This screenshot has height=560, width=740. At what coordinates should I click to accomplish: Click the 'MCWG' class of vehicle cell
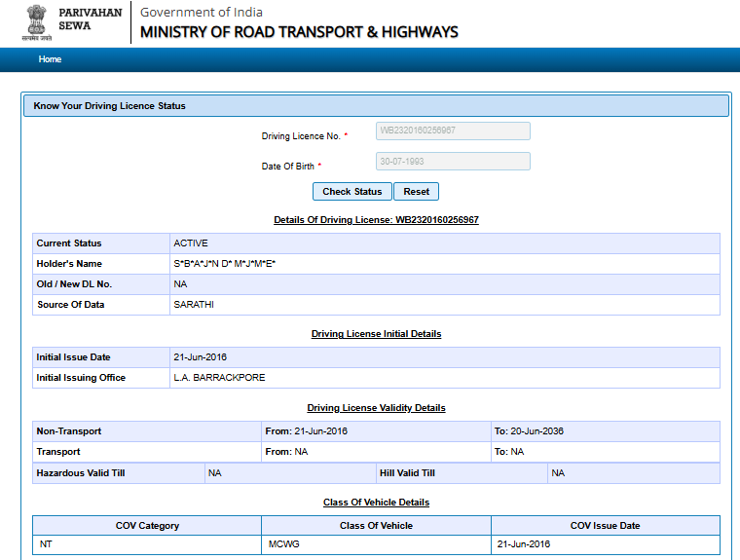(x=376, y=544)
